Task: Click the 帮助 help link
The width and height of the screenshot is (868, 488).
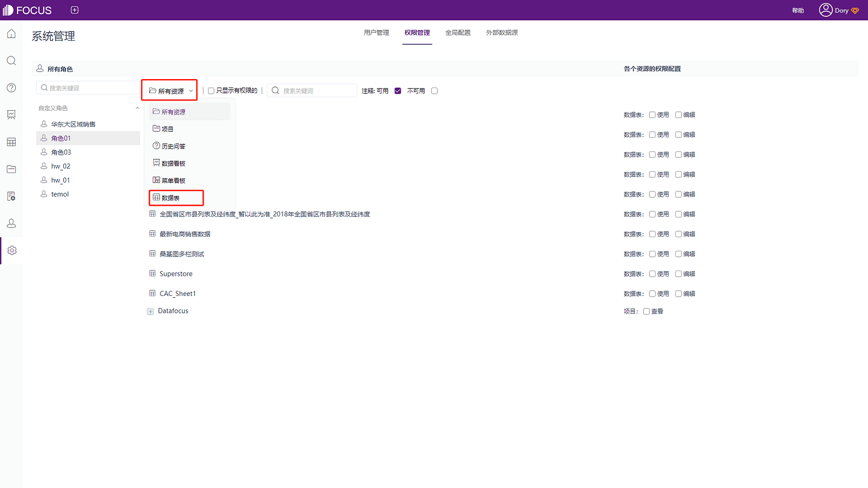Action: pos(798,11)
